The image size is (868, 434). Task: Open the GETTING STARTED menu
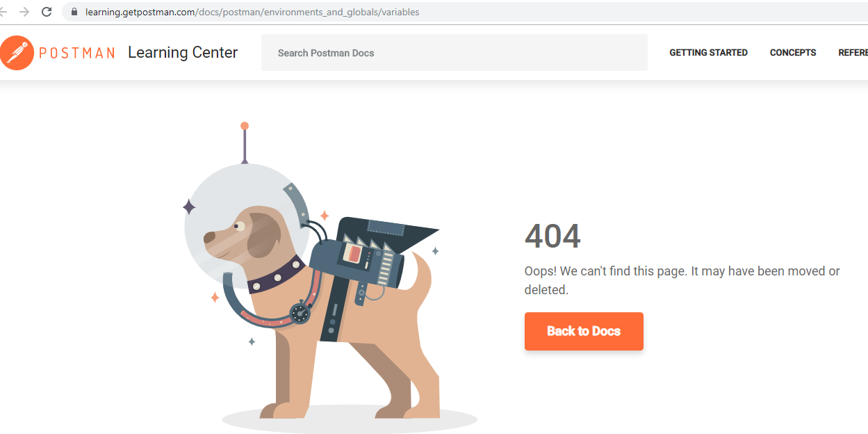(708, 53)
